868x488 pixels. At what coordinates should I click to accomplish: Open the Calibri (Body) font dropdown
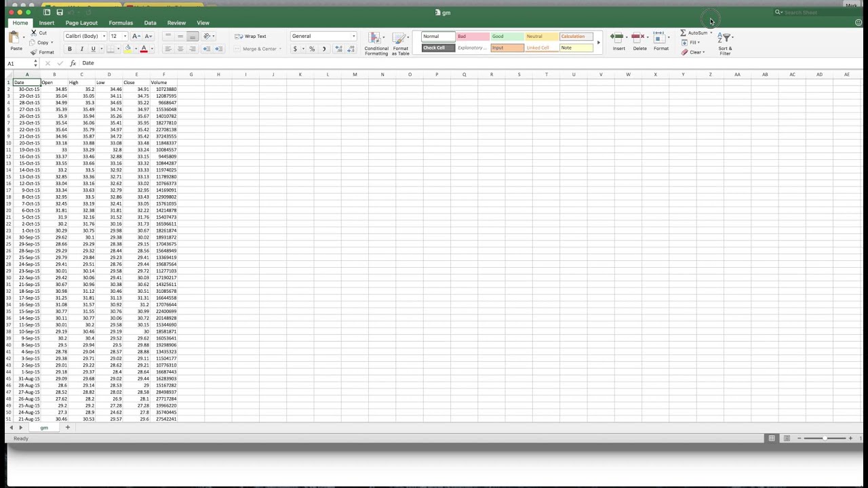pyautogui.click(x=104, y=36)
